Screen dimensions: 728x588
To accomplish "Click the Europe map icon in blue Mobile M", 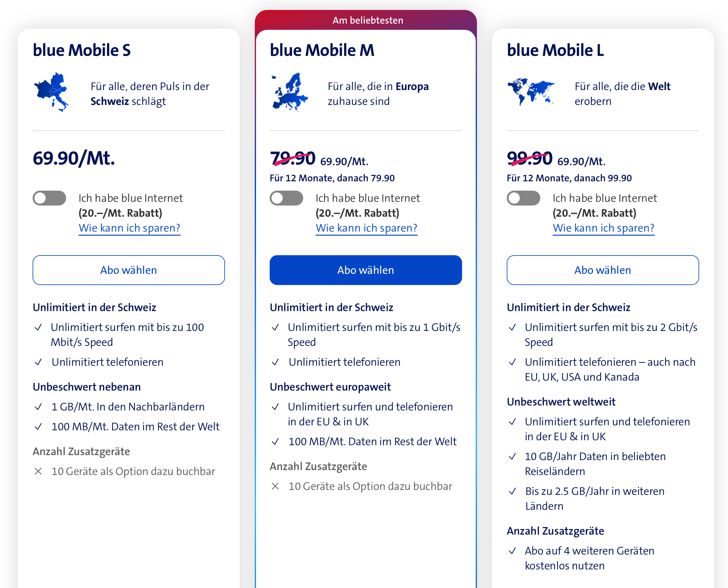I will pyautogui.click(x=290, y=92).
